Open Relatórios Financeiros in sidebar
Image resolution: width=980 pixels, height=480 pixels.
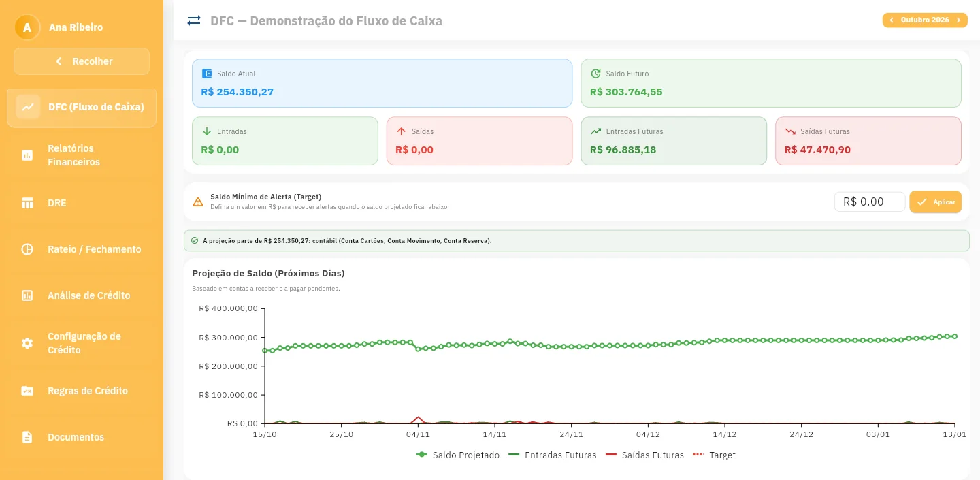point(82,155)
